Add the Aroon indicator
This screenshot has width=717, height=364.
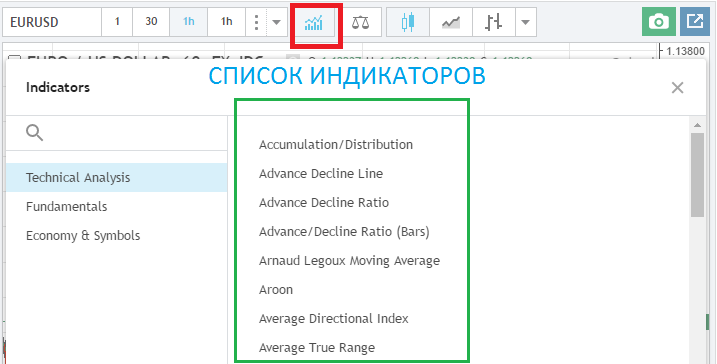click(276, 290)
